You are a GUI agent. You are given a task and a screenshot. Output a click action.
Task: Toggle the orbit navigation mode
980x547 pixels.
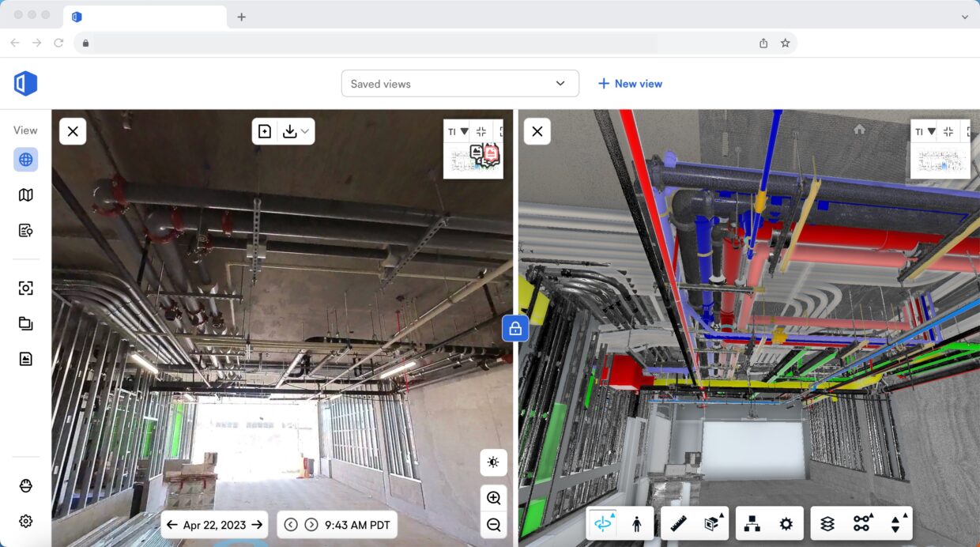click(604, 522)
